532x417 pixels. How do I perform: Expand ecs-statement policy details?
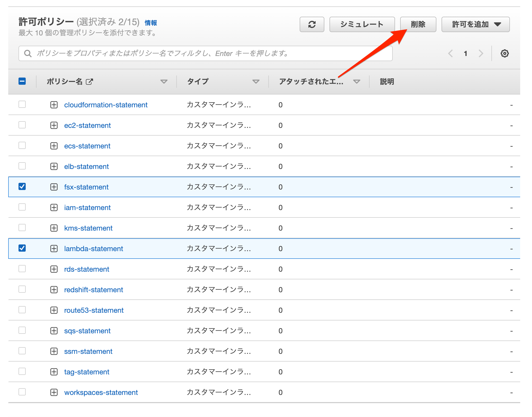coord(54,146)
